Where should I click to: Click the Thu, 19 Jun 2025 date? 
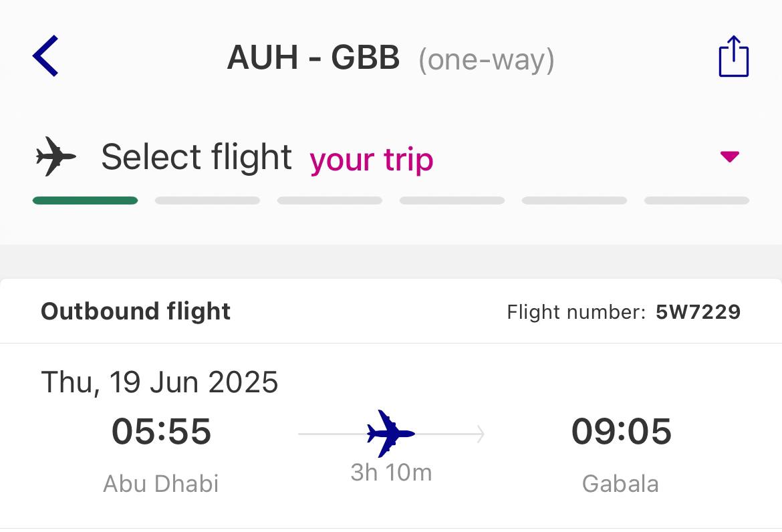click(x=160, y=382)
